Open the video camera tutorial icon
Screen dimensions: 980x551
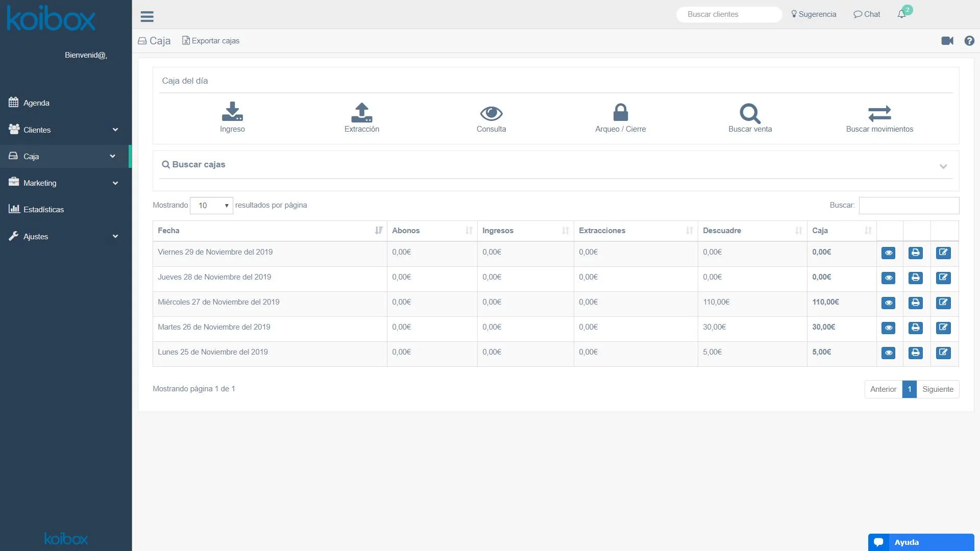click(x=947, y=41)
